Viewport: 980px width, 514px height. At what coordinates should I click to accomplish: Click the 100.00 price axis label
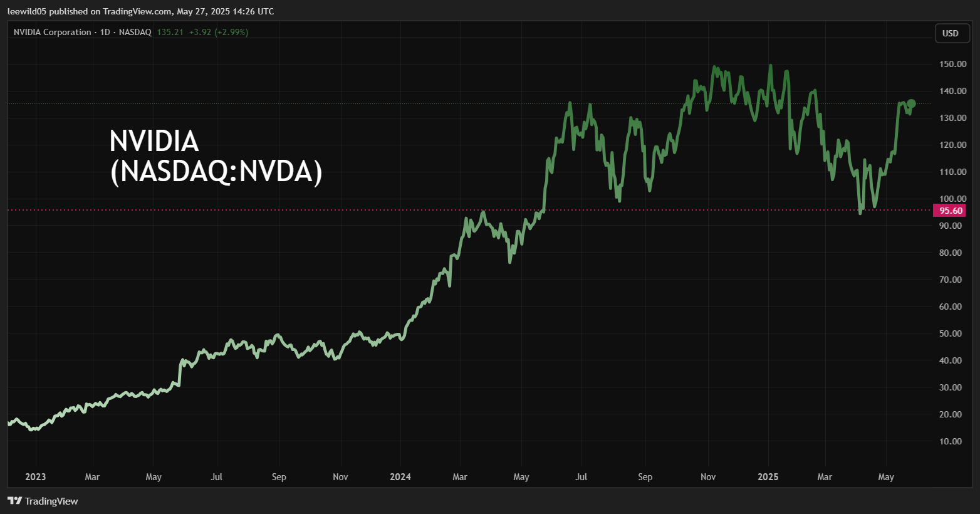click(952, 199)
